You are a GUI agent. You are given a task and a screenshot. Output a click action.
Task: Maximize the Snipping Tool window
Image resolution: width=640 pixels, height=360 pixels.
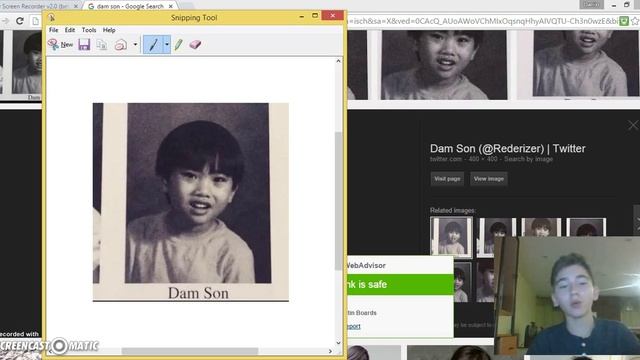click(x=315, y=16)
